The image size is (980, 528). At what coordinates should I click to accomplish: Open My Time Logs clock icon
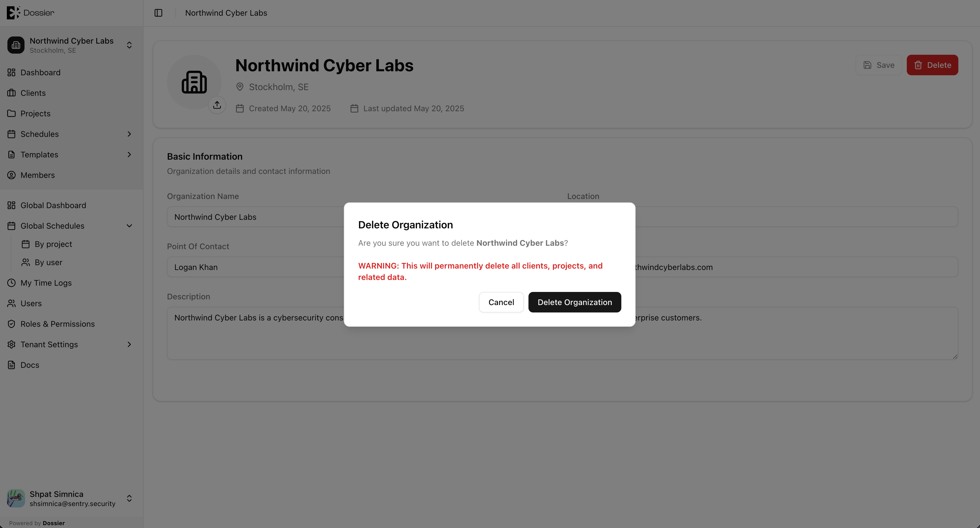[11, 283]
